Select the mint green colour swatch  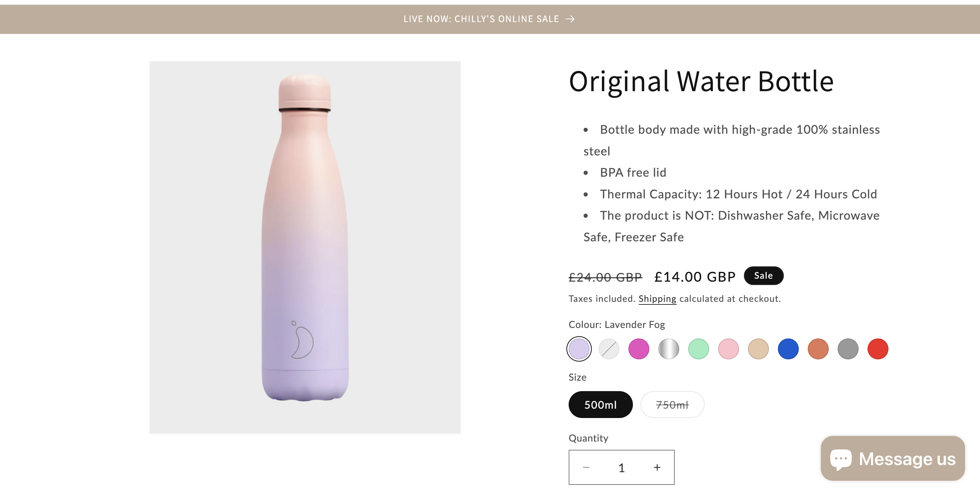coord(698,349)
